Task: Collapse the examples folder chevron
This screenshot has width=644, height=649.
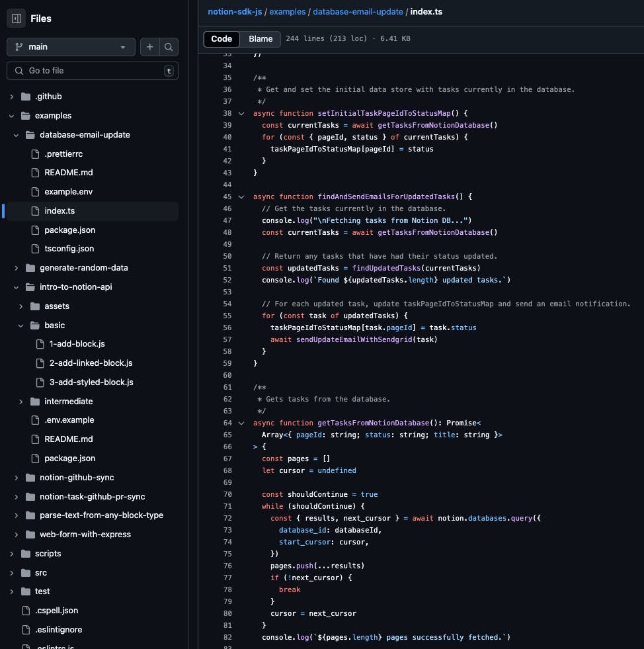Action: [x=11, y=116]
